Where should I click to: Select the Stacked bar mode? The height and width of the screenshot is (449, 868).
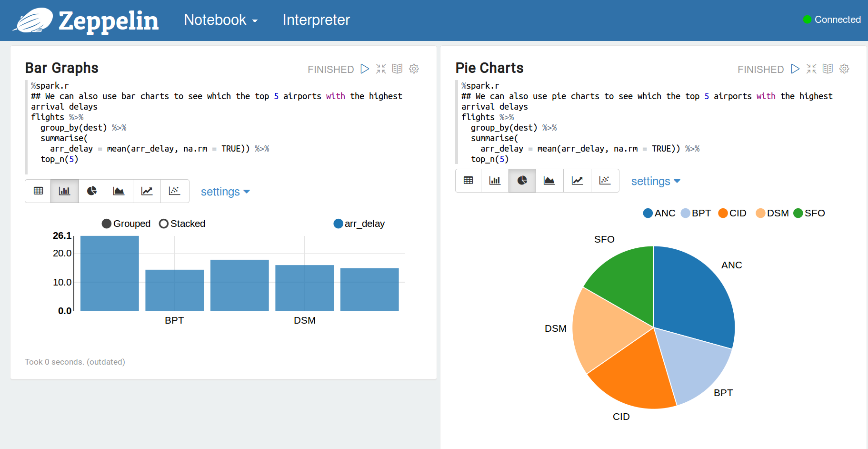(x=182, y=224)
